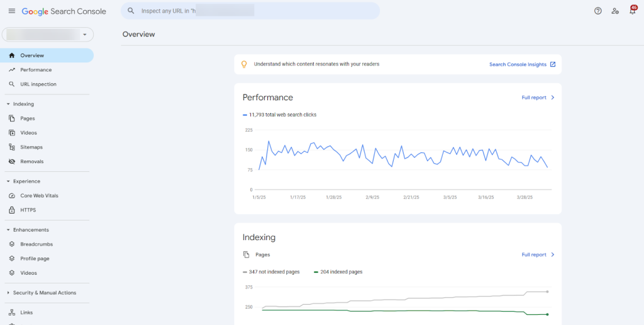Collapse the Indexing sidebar section

tap(8, 104)
